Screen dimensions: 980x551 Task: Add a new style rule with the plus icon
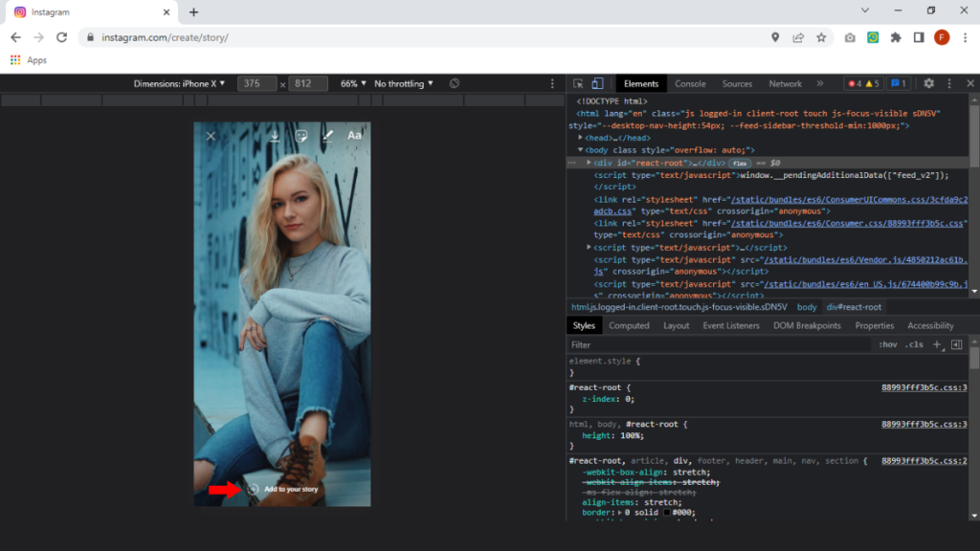click(x=937, y=344)
